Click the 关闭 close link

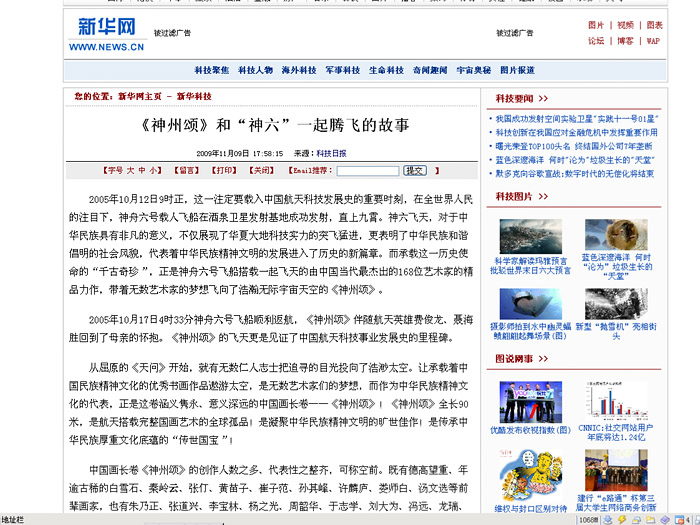[262, 171]
